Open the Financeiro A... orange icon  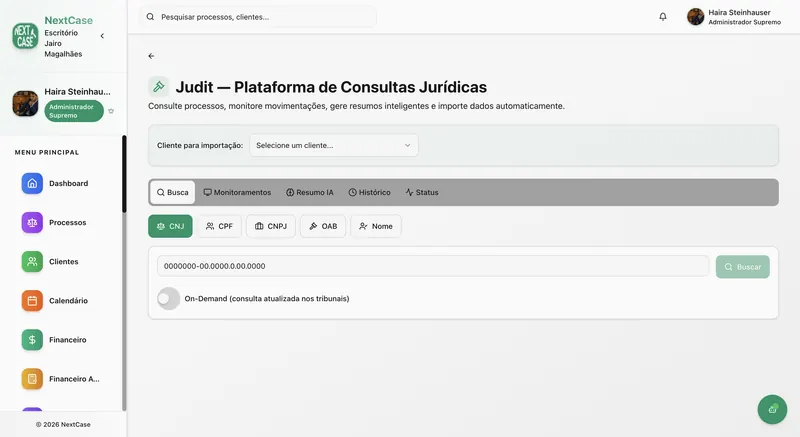pos(32,379)
